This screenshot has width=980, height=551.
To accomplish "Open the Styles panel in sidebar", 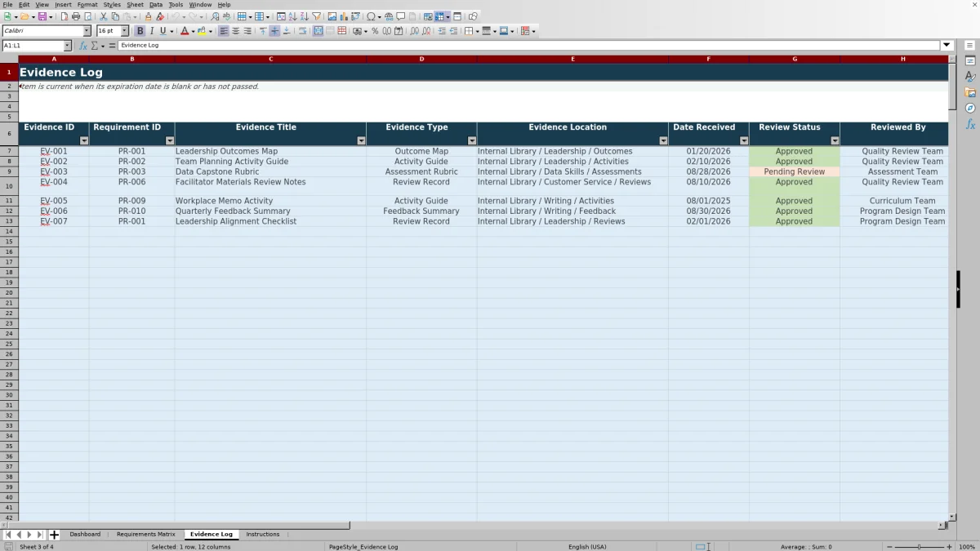I will pyautogui.click(x=970, y=77).
